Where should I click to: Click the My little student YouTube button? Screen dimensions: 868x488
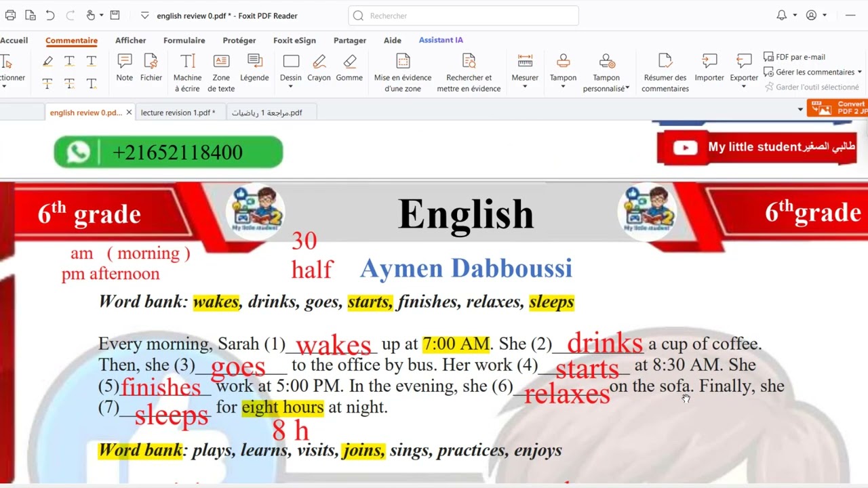(757, 147)
